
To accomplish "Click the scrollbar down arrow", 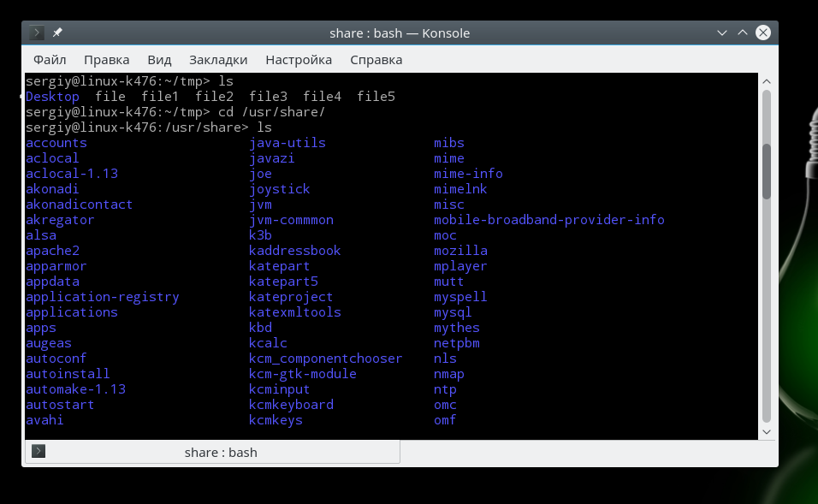I will pyautogui.click(x=767, y=431).
